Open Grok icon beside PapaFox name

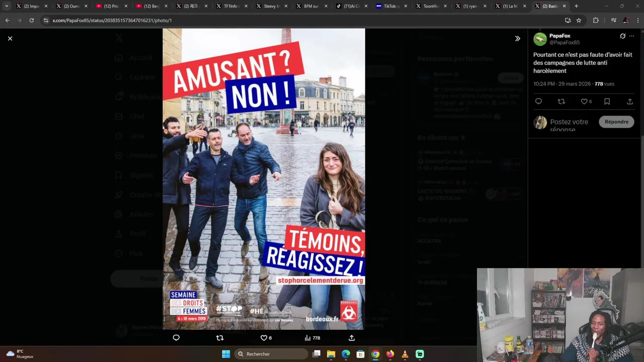point(622,36)
